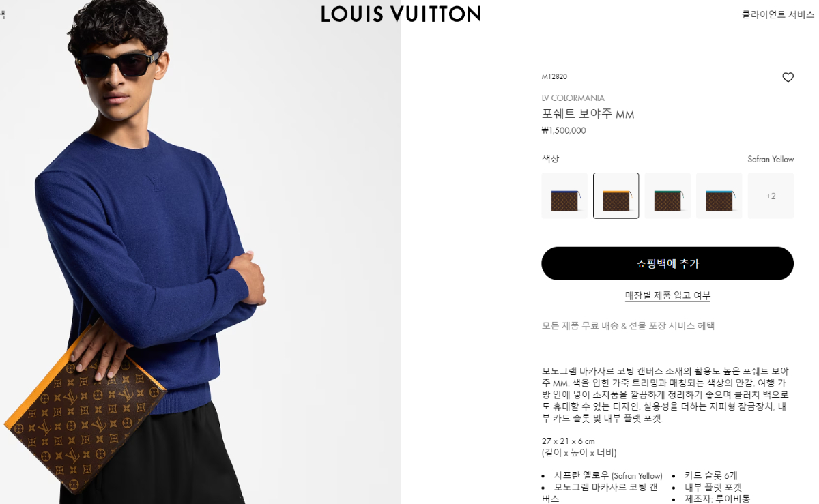Click the ₩1,500,000 price text
Viewport: 819px width, 504px height.
tap(564, 130)
